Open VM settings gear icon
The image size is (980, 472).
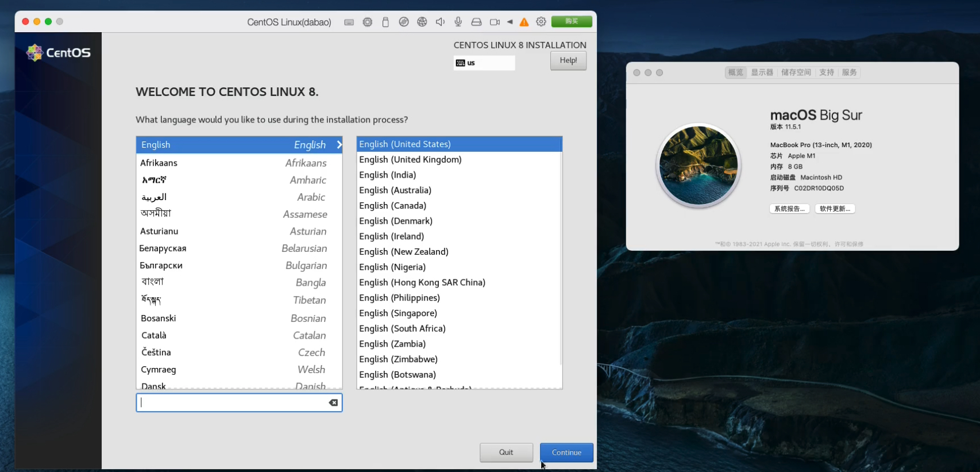click(541, 22)
